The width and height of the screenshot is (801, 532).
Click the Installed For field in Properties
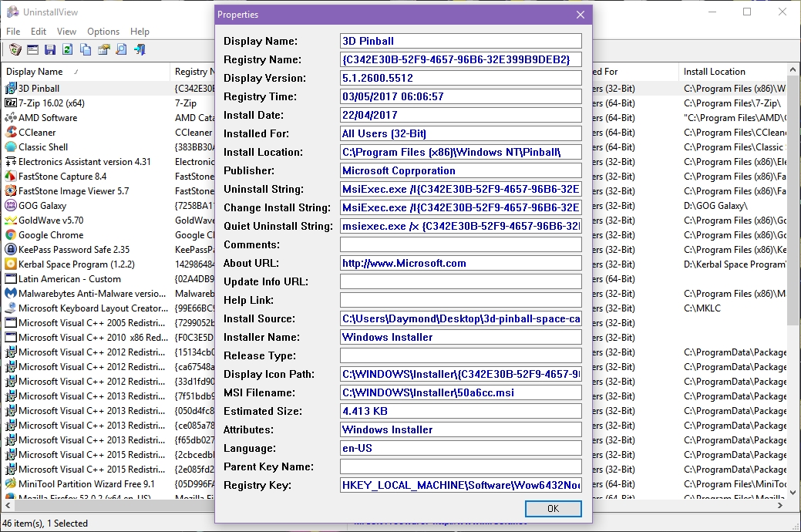(461, 133)
